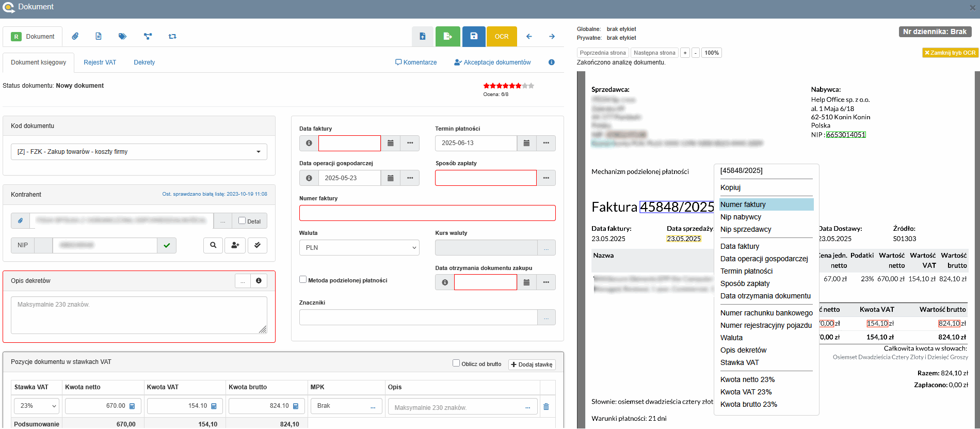Click the tags icon in top toolbar

(122, 36)
